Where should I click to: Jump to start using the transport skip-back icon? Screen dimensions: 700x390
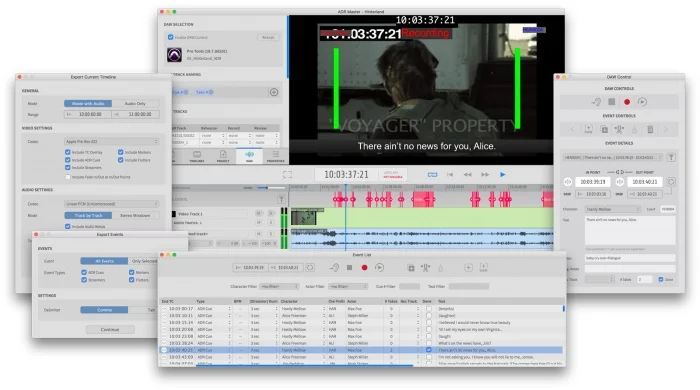pyautogui.click(x=450, y=174)
